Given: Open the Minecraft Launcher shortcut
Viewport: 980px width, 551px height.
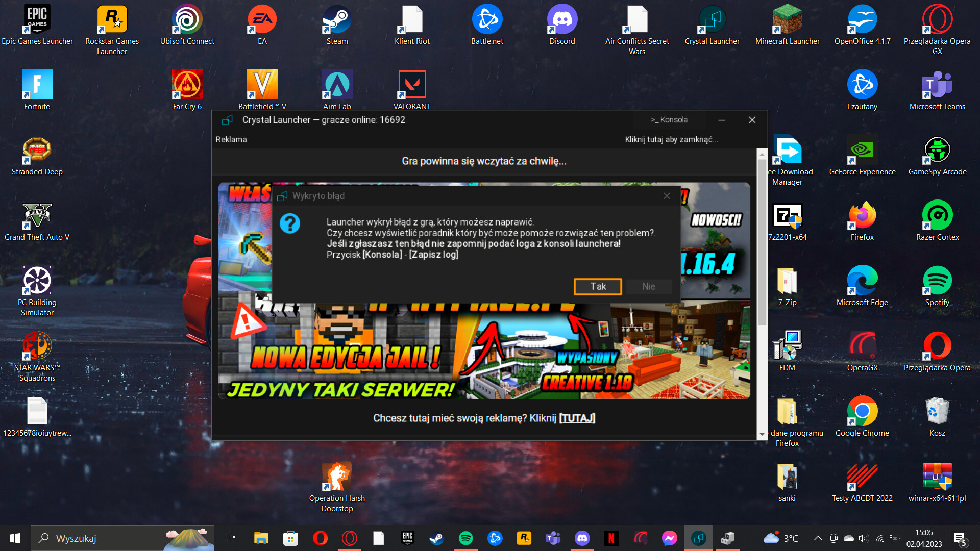Looking at the screenshot, I should click(x=787, y=26).
